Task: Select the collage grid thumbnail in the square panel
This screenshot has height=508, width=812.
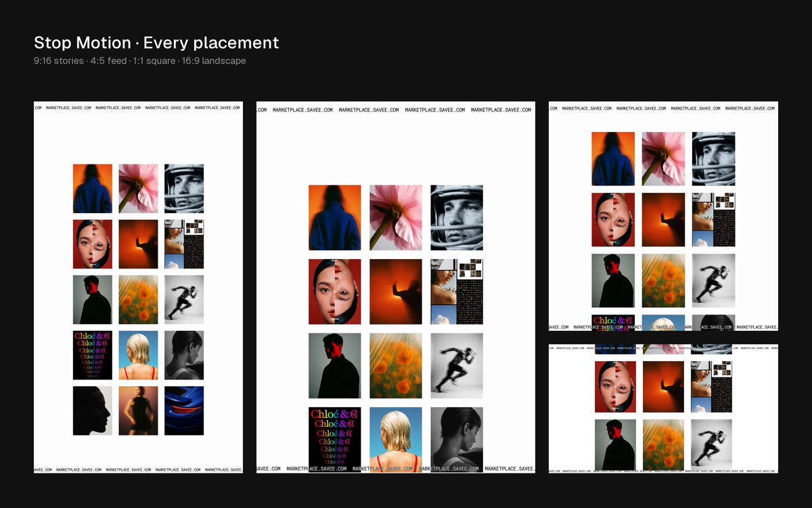Action: tap(713, 220)
